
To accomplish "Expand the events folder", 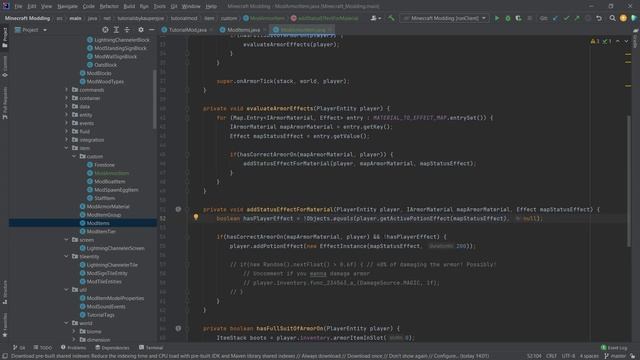I will (x=67, y=123).
